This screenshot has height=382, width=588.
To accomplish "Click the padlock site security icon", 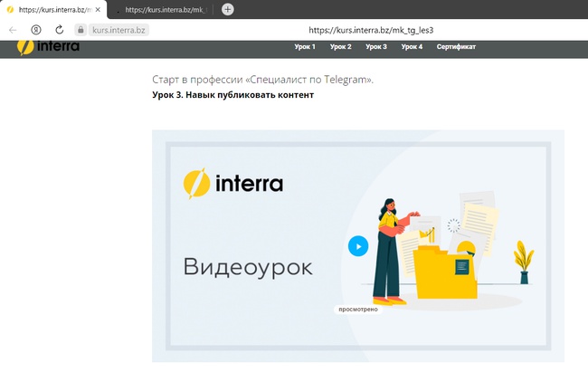I will coord(81,30).
